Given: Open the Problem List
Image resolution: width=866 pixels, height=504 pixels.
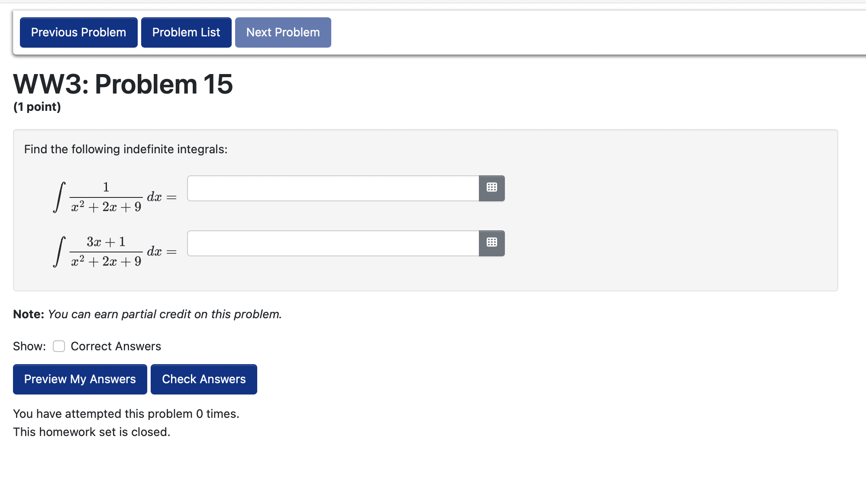Looking at the screenshot, I should click(x=186, y=32).
